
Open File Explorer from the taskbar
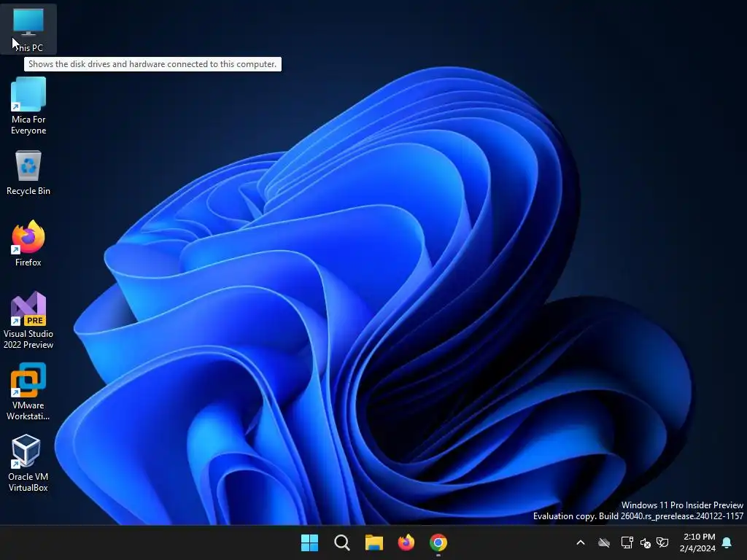point(374,542)
